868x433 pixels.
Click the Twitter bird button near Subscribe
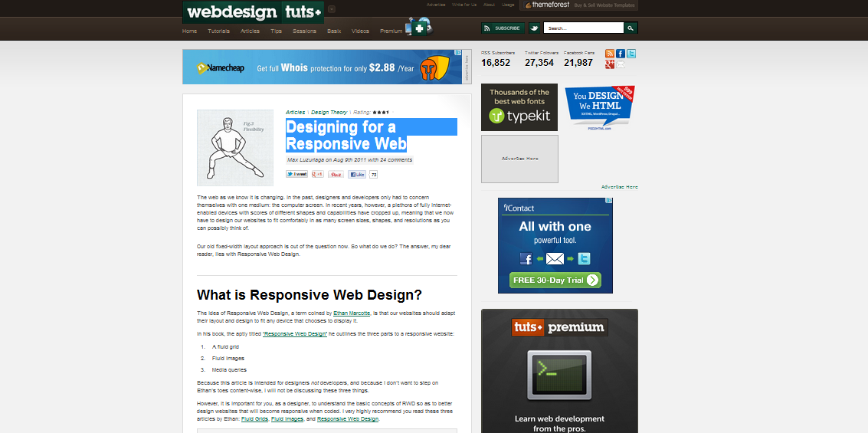coord(534,28)
